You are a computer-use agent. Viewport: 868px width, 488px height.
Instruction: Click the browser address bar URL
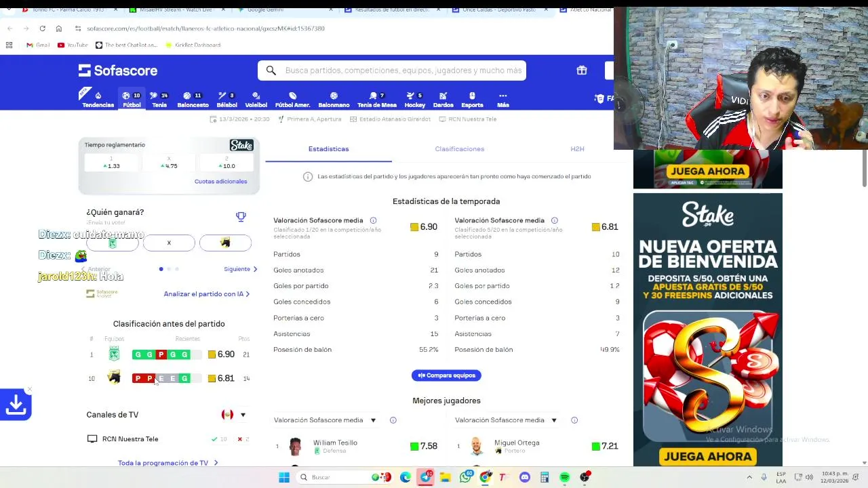click(205, 28)
